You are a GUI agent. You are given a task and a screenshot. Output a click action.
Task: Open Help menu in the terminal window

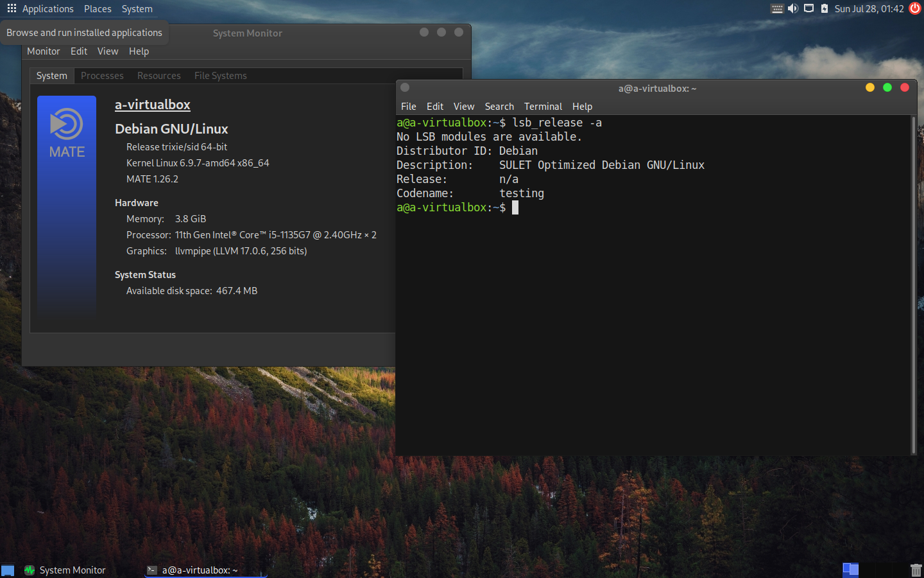(x=583, y=107)
